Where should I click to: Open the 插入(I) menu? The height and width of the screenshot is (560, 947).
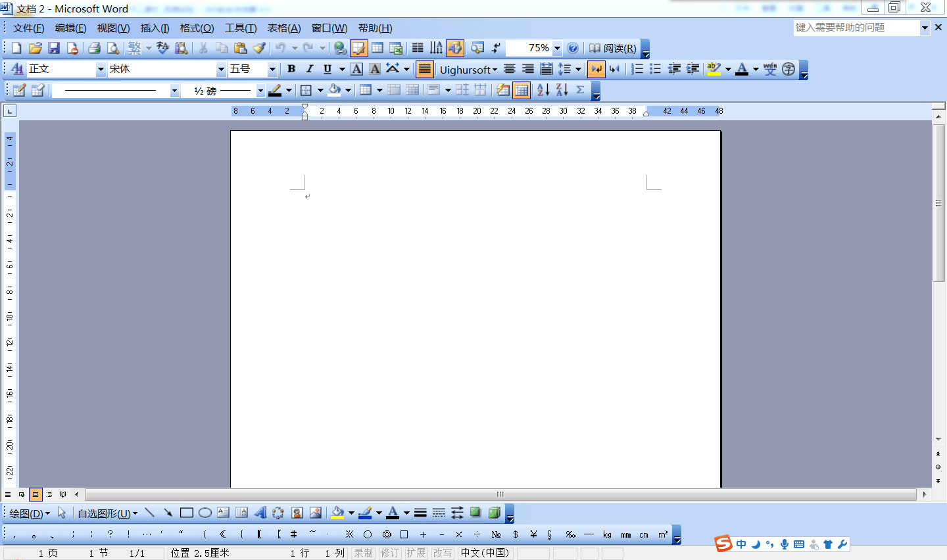[155, 28]
